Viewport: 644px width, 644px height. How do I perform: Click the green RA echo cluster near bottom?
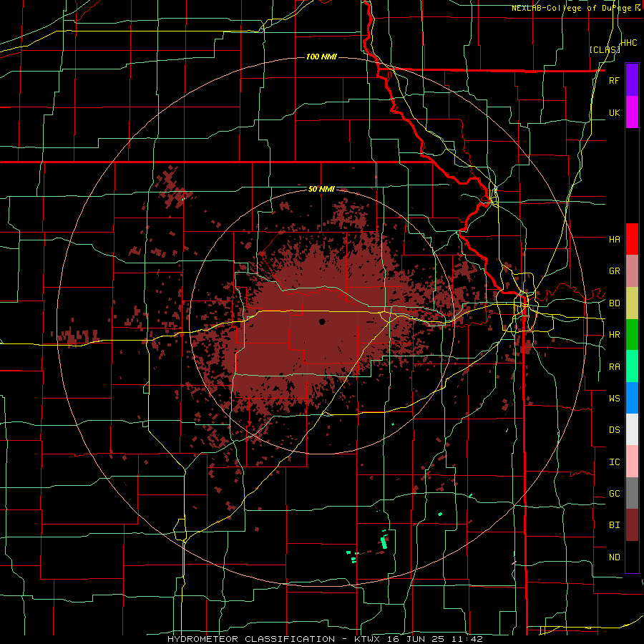(x=384, y=542)
